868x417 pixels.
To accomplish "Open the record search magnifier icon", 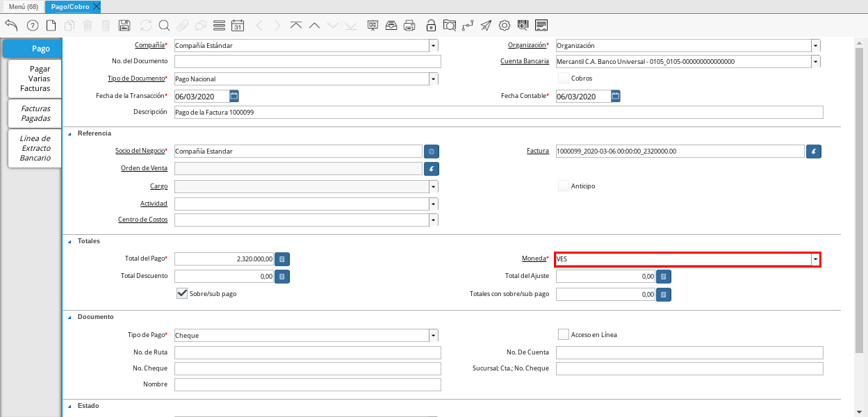I will tap(165, 26).
